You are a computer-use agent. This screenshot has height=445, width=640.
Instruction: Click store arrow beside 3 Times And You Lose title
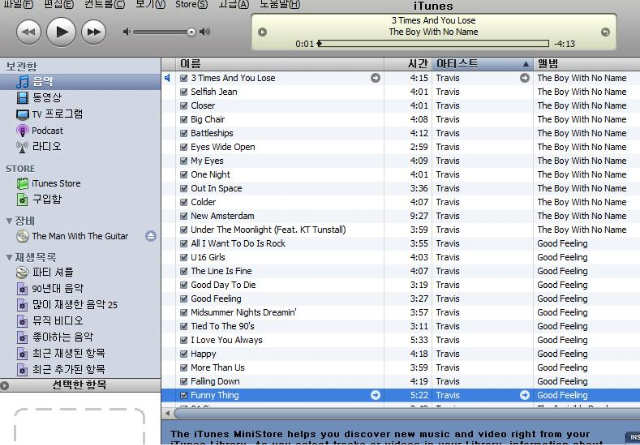point(375,78)
